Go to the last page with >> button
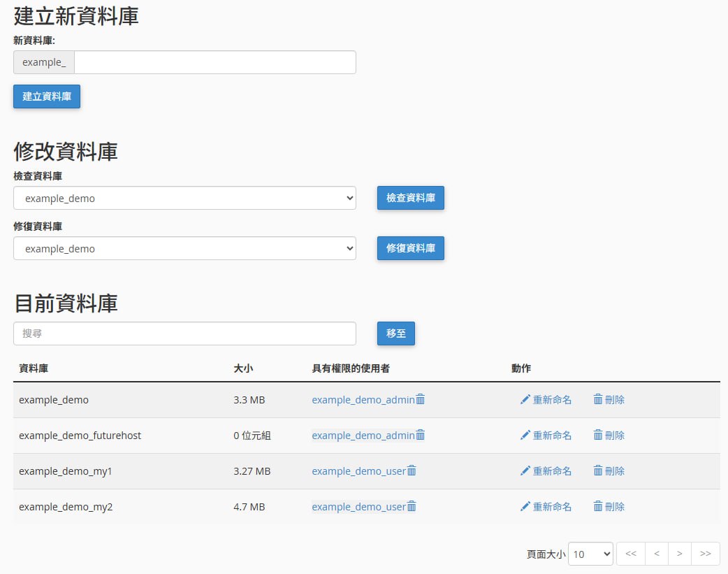 tap(706, 554)
